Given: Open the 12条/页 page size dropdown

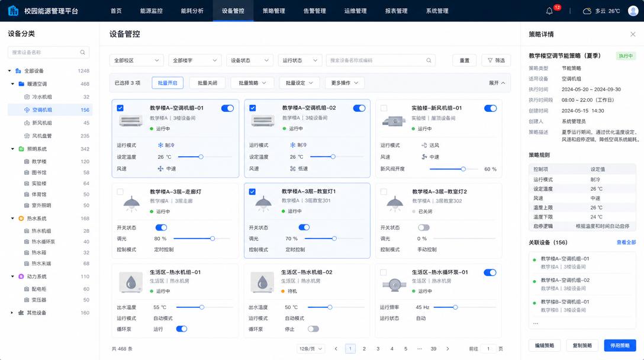Looking at the screenshot, I should pos(311,349).
